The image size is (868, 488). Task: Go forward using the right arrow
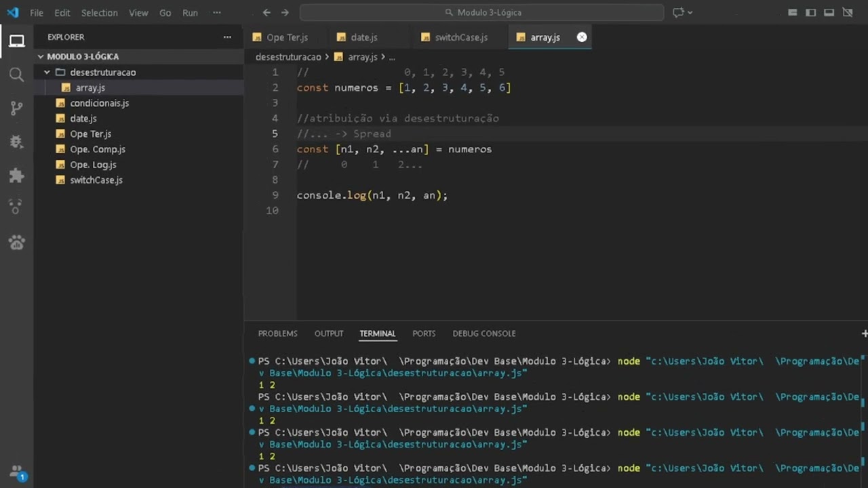click(x=285, y=12)
